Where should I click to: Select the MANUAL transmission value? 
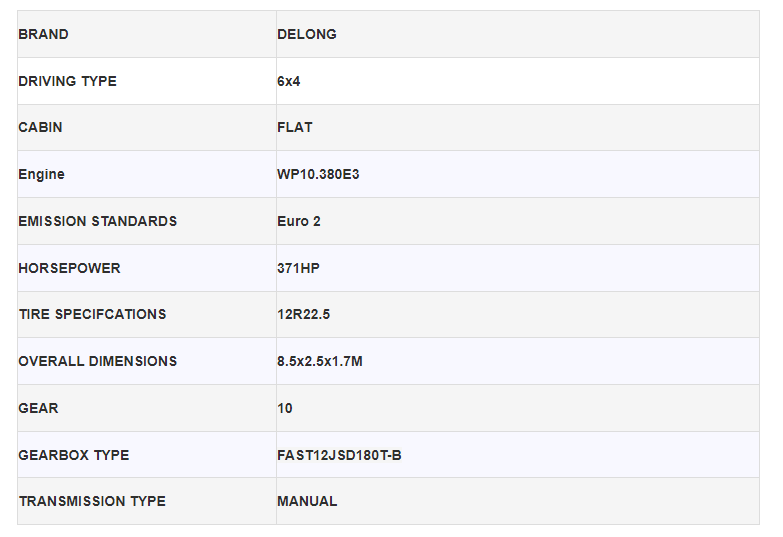(x=307, y=501)
